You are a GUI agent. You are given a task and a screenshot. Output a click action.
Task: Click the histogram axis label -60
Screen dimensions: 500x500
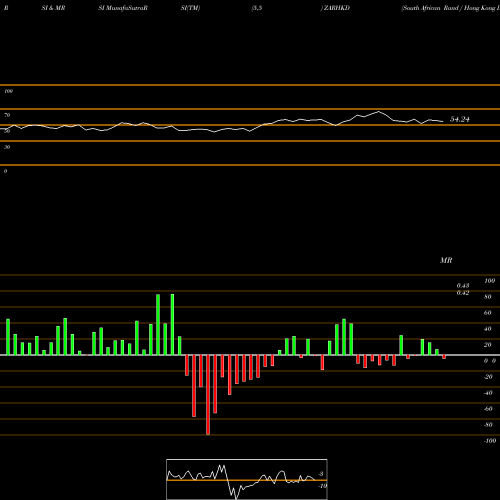point(488,409)
